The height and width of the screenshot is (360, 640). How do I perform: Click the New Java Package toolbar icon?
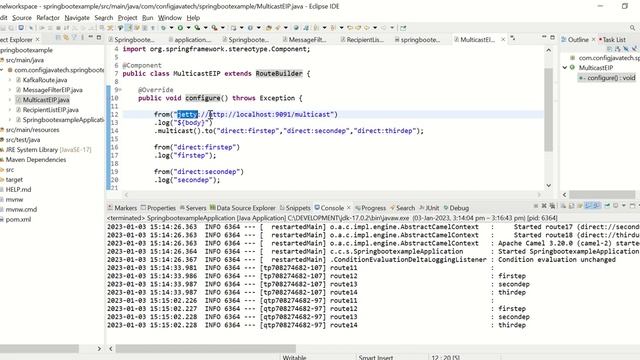(233, 28)
